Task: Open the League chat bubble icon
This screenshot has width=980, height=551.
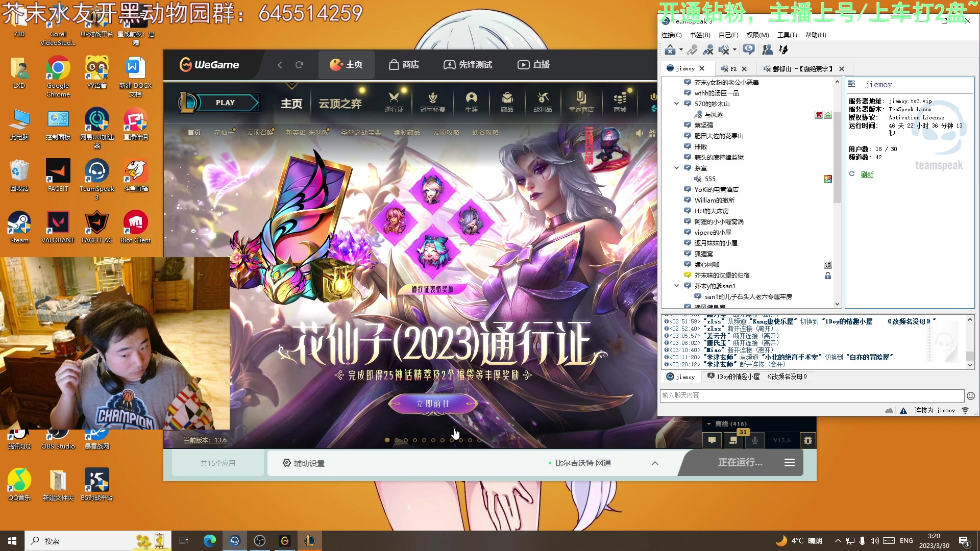Action: pyautogui.click(x=712, y=440)
